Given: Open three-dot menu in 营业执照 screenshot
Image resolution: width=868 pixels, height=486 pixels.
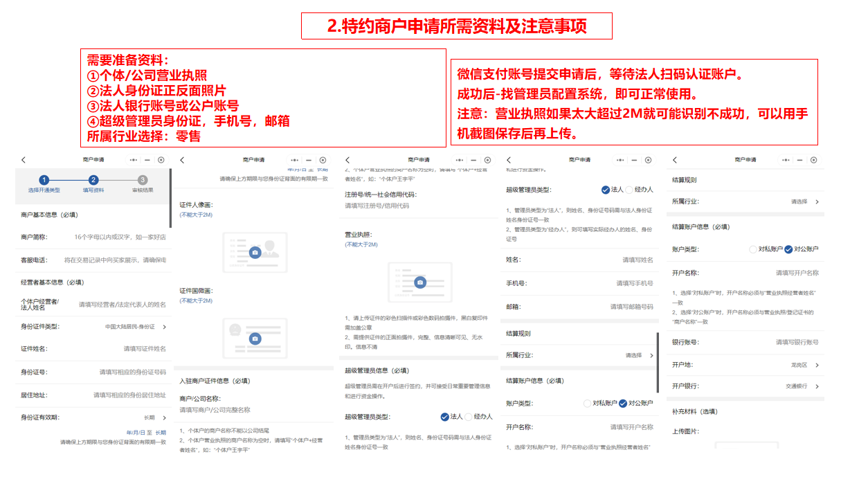Looking at the screenshot, I should pyautogui.click(x=460, y=160).
